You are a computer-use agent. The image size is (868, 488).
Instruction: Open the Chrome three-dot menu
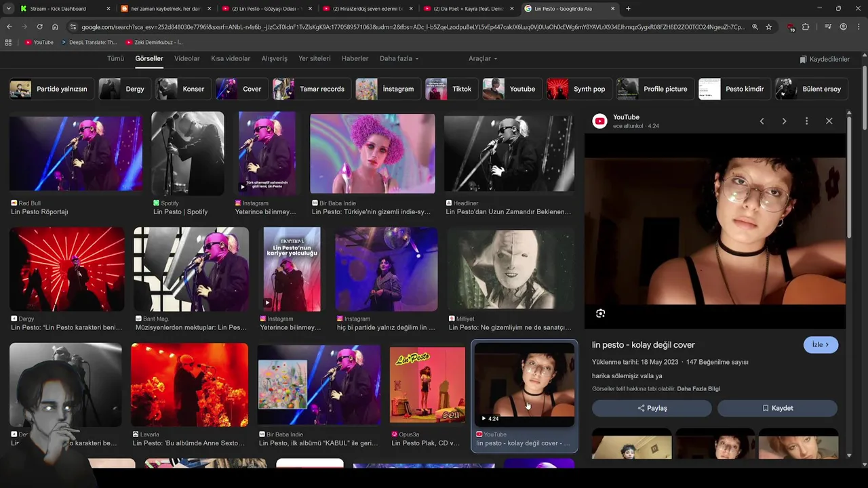coord(858,27)
